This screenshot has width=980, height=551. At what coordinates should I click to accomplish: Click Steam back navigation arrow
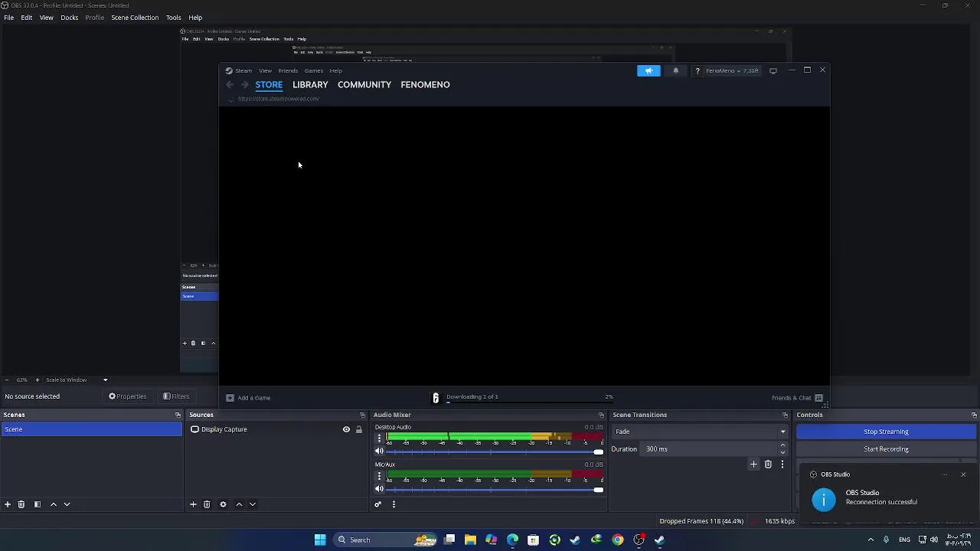[x=230, y=85]
